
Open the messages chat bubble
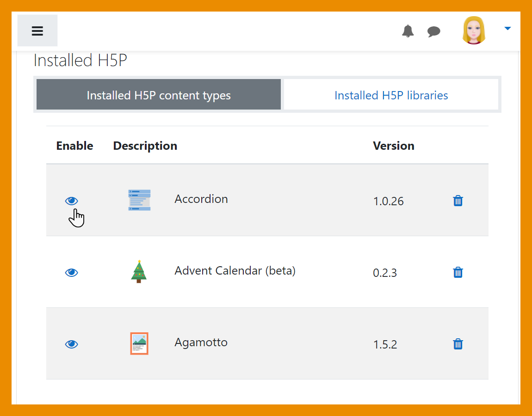433,31
